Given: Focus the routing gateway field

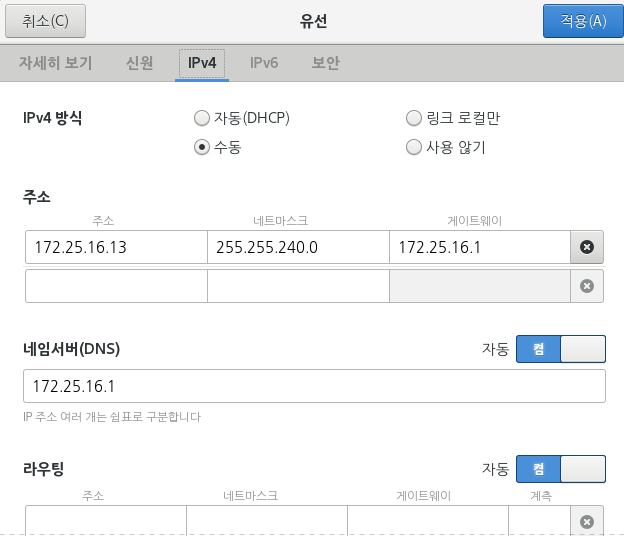Looking at the screenshot, I should 428,521.
